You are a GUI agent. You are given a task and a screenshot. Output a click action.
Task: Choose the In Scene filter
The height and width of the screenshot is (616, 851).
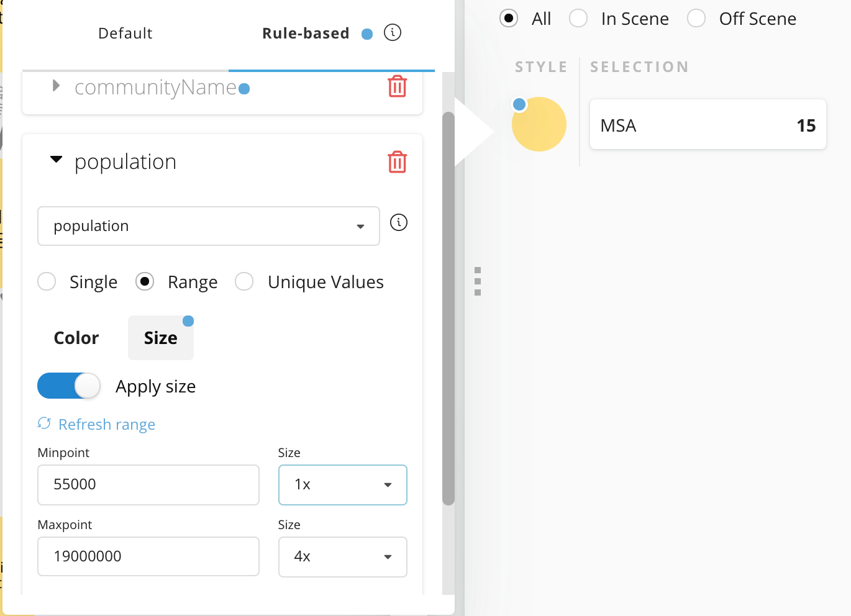click(578, 19)
